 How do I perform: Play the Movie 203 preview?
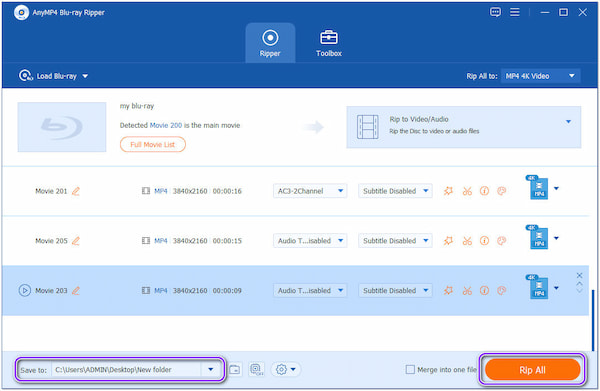tap(24, 290)
